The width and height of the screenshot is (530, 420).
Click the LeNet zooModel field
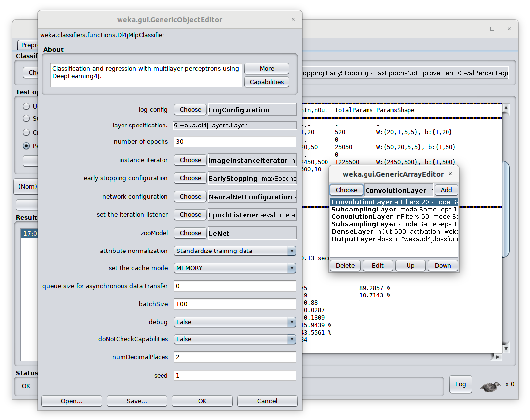click(x=252, y=233)
